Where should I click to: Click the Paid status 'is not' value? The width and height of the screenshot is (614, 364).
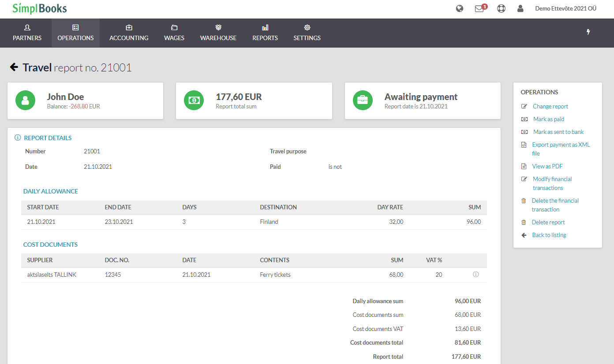point(335,167)
